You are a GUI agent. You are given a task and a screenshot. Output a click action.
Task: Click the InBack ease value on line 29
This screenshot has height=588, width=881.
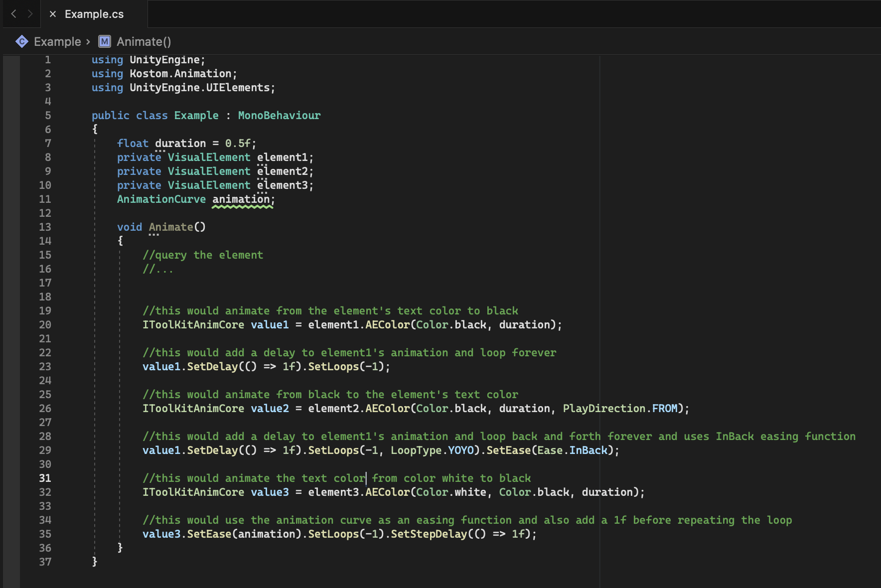[x=588, y=450]
